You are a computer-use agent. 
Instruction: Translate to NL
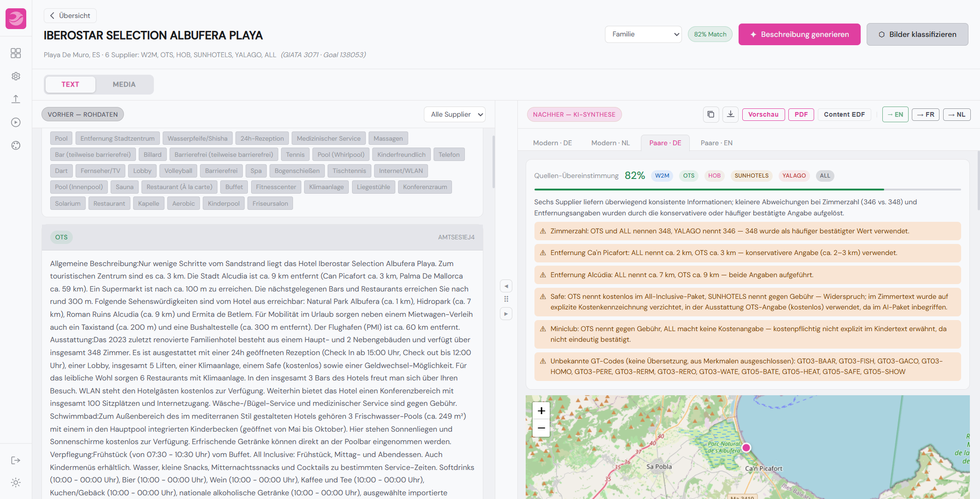(x=957, y=114)
